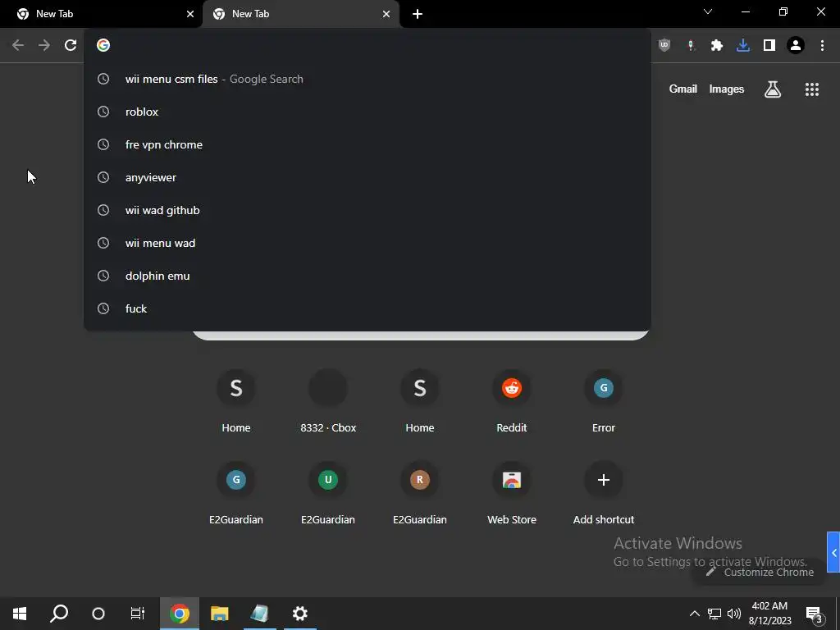Show downloads with the download arrow icon
The image size is (840, 630).
tap(742, 45)
